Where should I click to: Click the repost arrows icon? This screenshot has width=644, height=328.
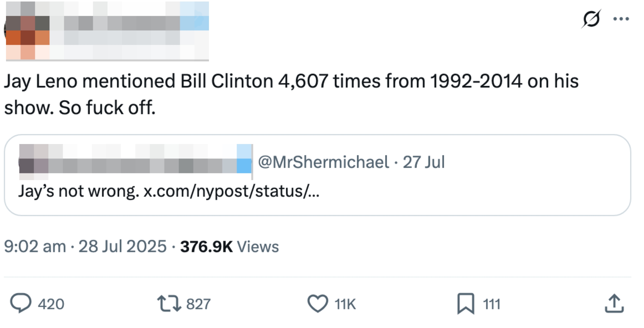point(169,304)
